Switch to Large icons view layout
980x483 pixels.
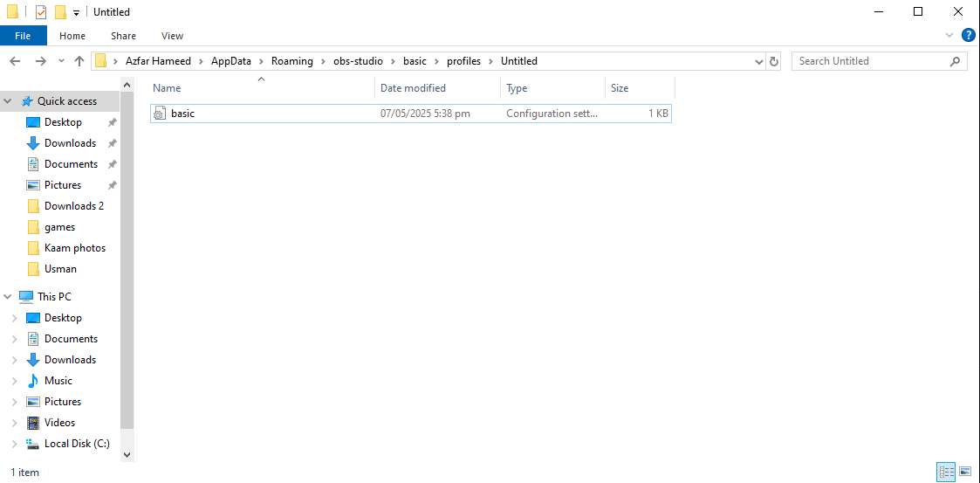tap(965, 473)
